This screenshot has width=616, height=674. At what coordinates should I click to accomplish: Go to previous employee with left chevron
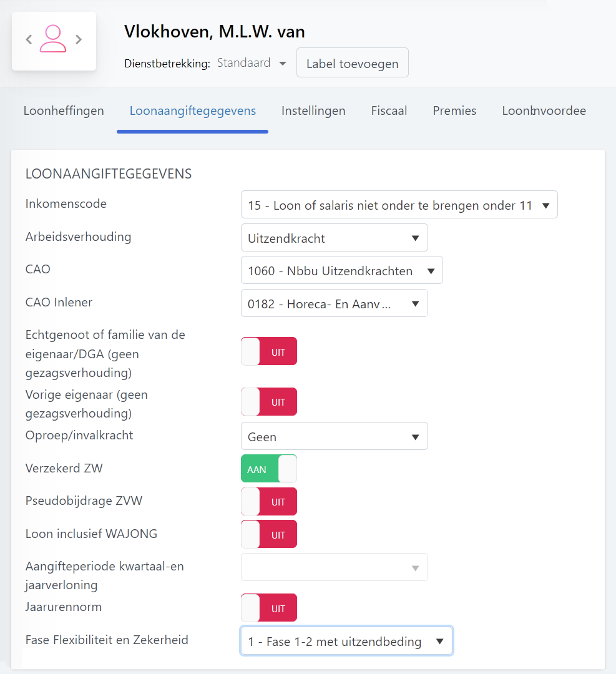point(29,40)
